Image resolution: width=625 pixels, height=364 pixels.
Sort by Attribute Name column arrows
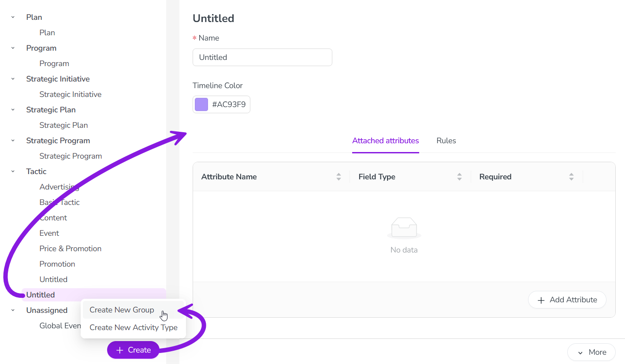(339, 177)
